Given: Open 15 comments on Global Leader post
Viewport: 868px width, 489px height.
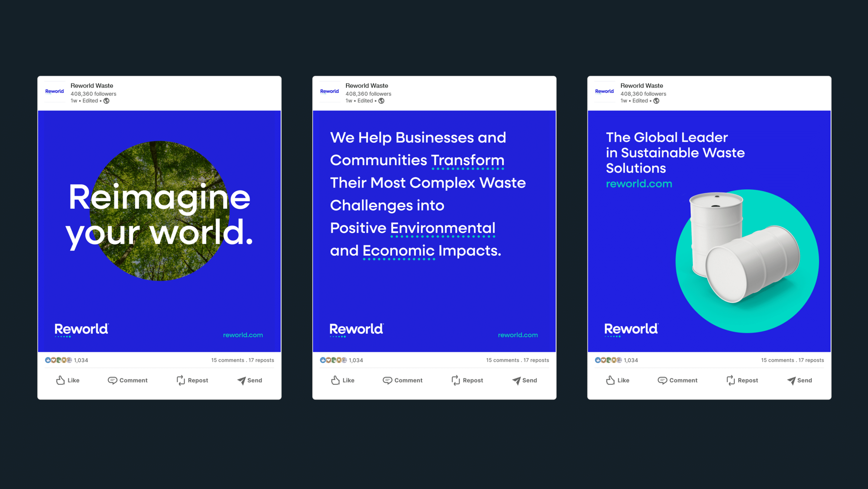Looking at the screenshot, I should [x=778, y=360].
